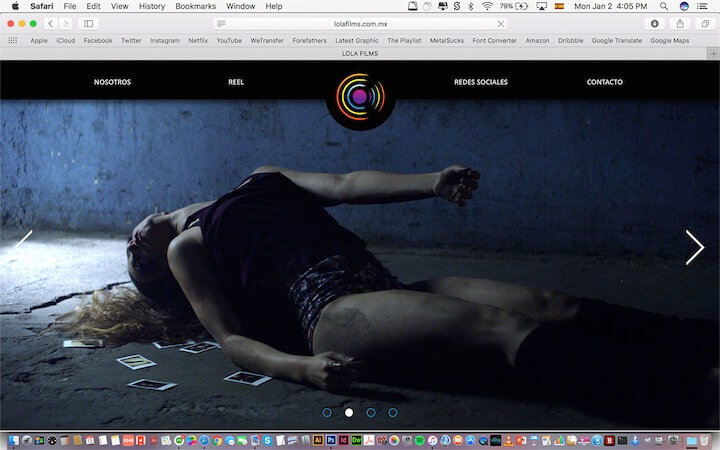Screen dimensions: 720x450
Task: Open the Spanish flag input source menu
Action: (x=559, y=6)
